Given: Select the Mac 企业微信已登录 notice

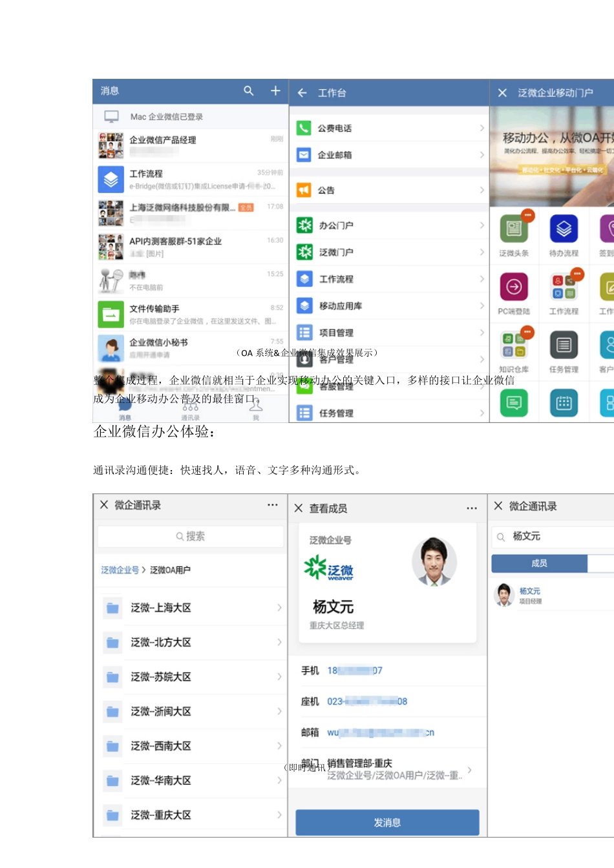Looking at the screenshot, I should pos(191,117).
